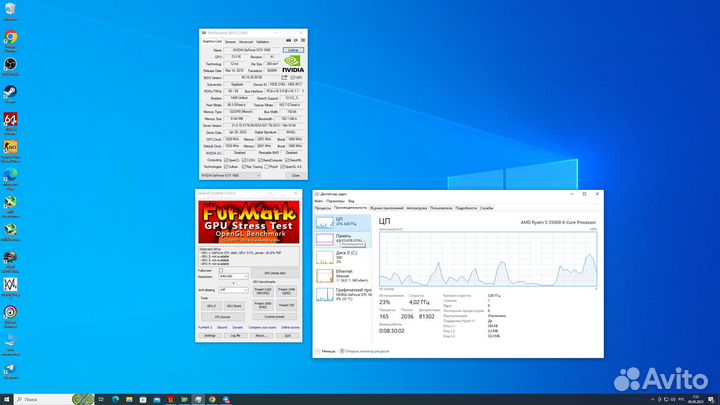Enable the Fullscreen checkbox in FurMark

[220, 271]
